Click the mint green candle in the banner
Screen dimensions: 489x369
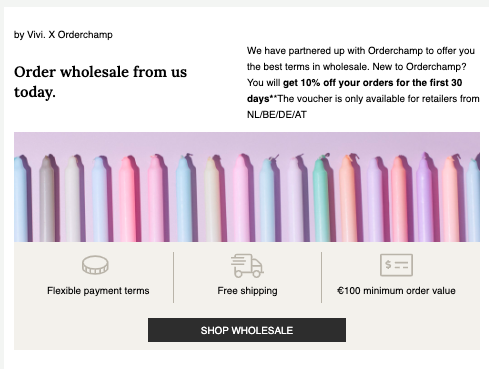(321, 200)
